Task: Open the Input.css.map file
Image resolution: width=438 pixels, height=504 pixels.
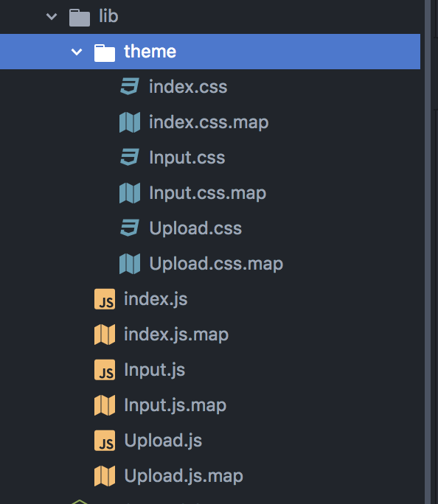Action: click(208, 194)
